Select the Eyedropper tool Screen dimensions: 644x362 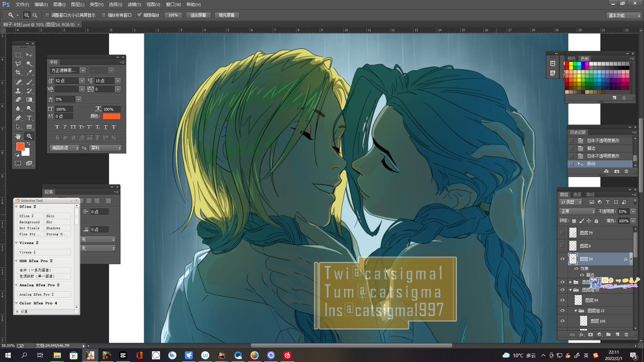pyautogui.click(x=30, y=73)
